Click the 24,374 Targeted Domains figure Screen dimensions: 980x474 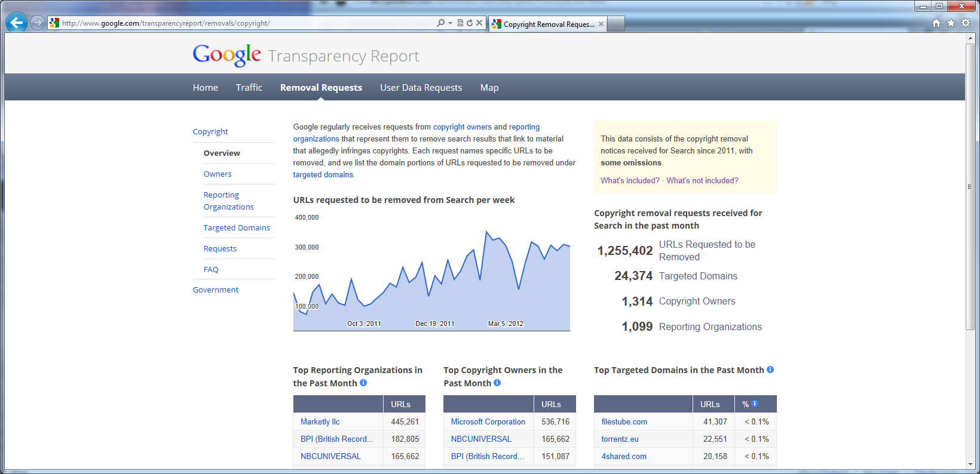click(x=633, y=276)
